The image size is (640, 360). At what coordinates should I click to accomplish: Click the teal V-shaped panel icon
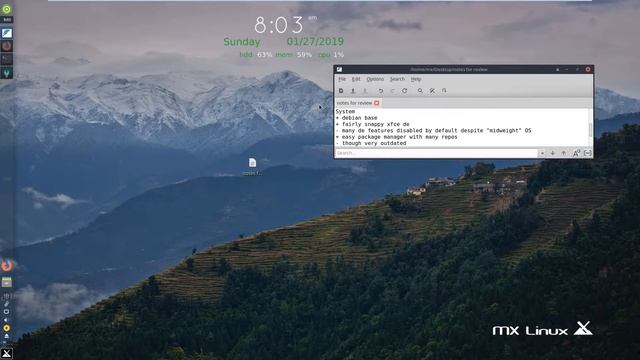7,73
